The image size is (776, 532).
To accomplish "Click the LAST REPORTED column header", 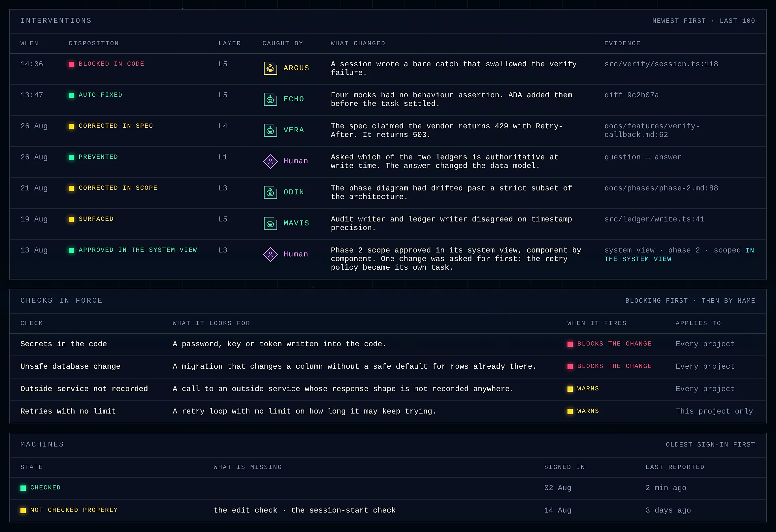I will point(675,467).
